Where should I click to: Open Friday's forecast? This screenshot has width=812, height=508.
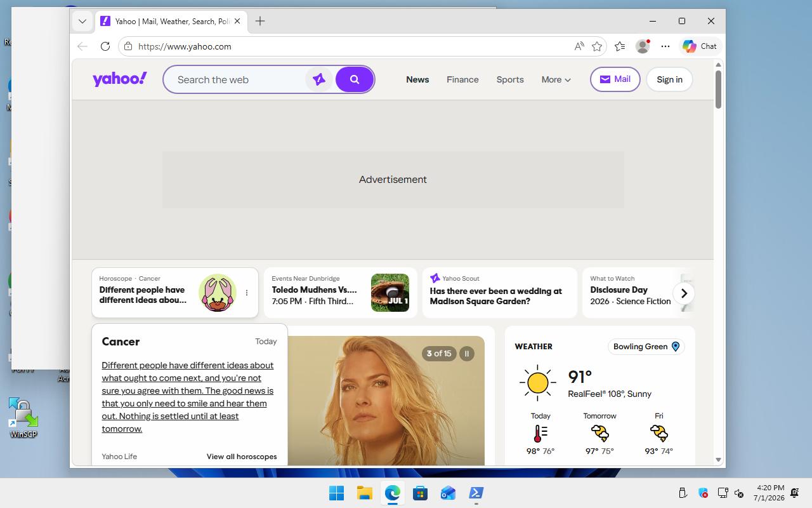pyautogui.click(x=658, y=434)
